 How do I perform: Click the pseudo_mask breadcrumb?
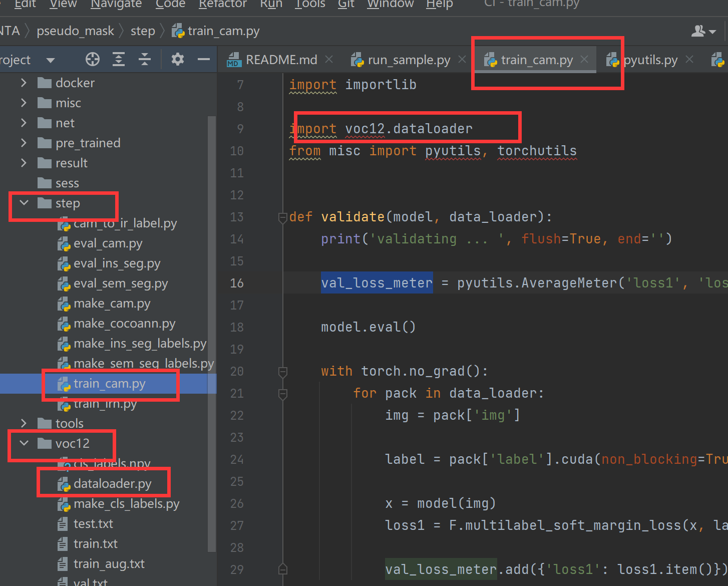[75, 31]
